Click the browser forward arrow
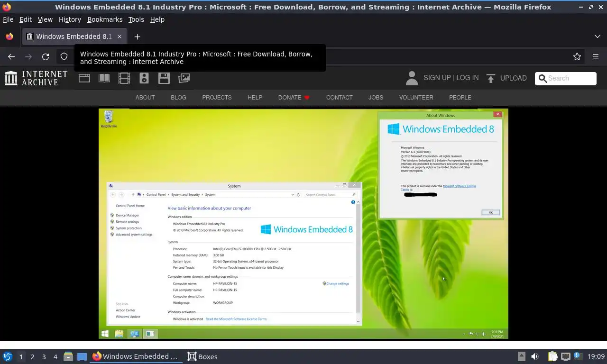This screenshot has width=607, height=364. tap(28, 57)
